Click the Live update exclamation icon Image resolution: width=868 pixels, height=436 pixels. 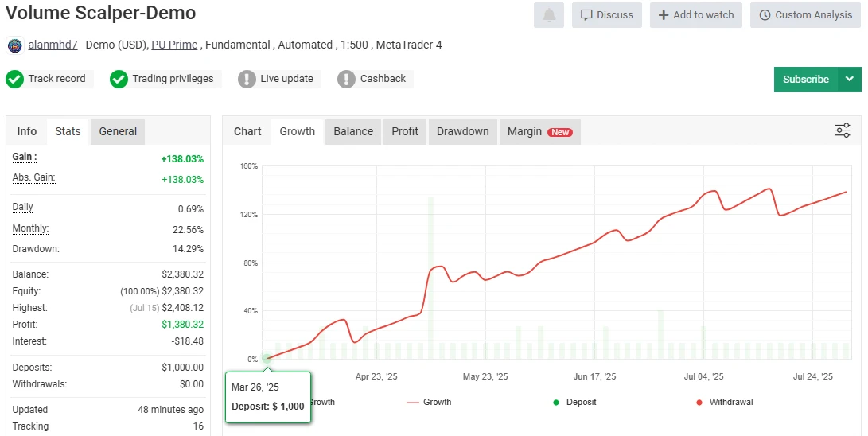[x=247, y=79]
